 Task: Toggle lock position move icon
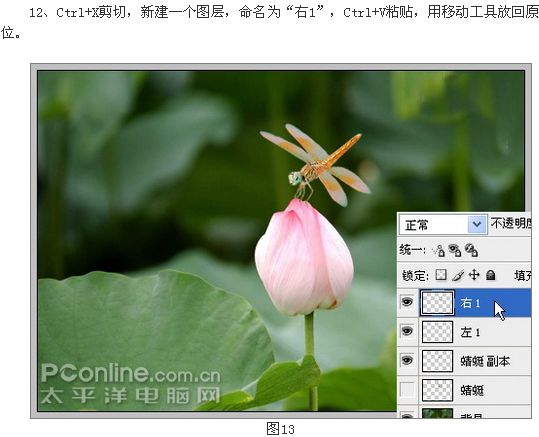tap(474, 275)
